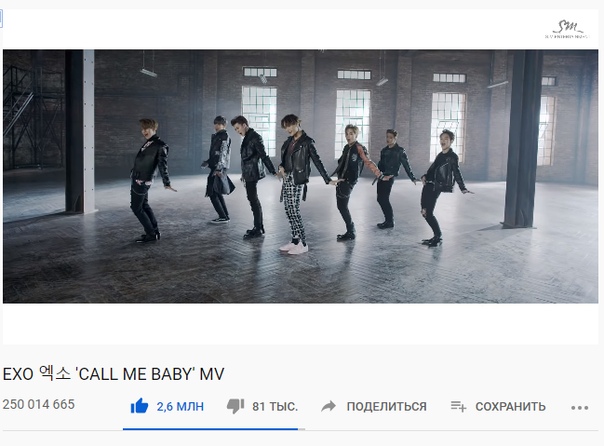Click the add-to-playlist save icon
This screenshot has height=446, width=604.
pos(458,406)
